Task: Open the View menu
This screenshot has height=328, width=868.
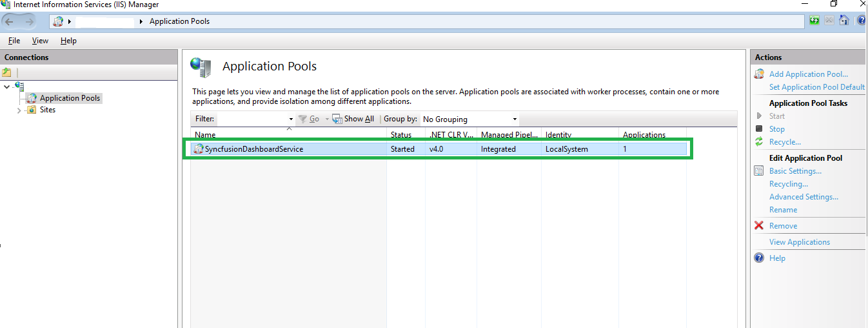Action: [x=40, y=41]
